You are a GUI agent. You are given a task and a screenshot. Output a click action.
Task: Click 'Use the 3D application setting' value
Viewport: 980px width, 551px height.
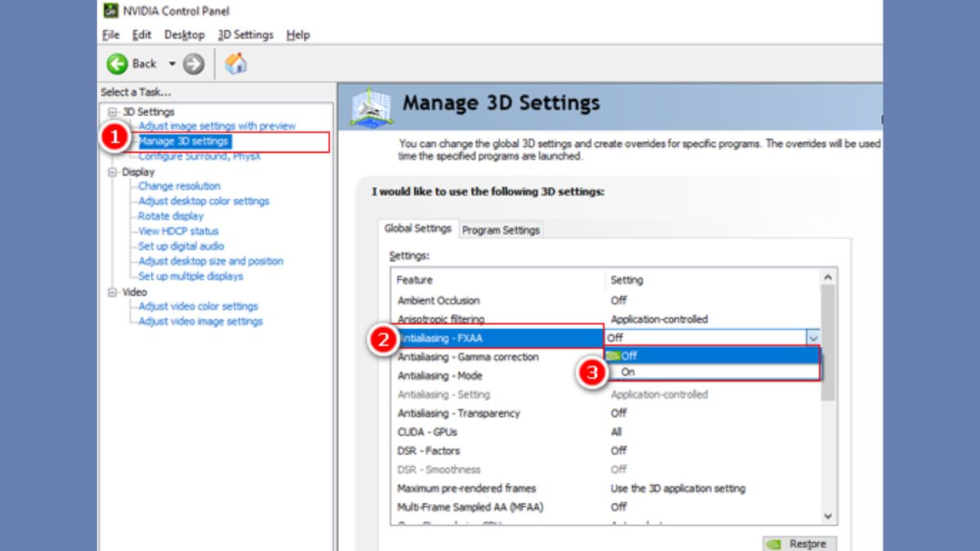[678, 488]
